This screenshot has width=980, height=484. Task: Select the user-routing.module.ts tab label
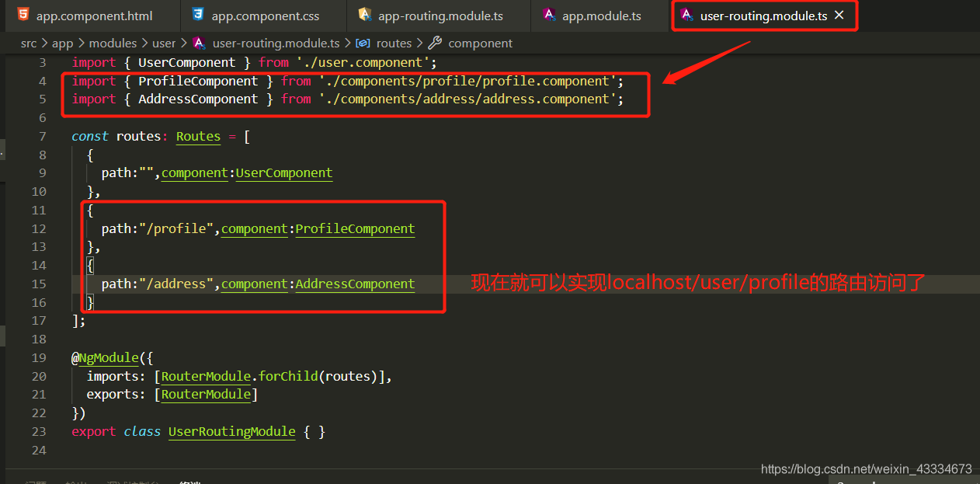pyautogui.click(x=763, y=16)
